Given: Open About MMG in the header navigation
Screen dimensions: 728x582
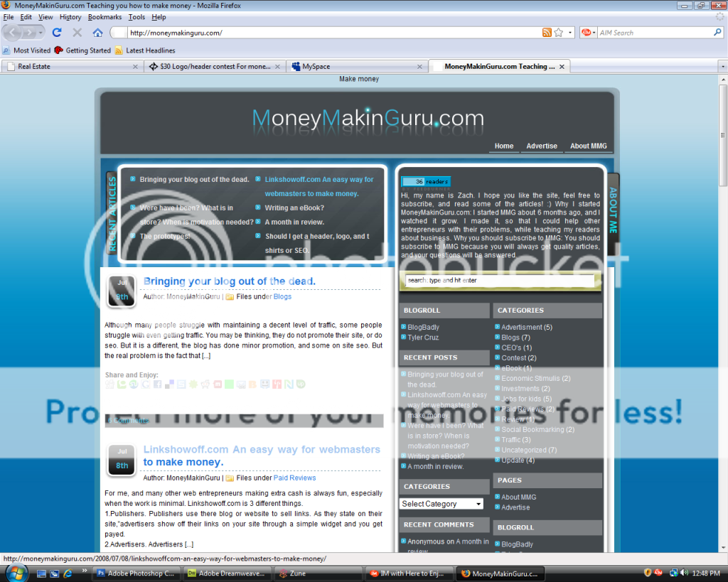Looking at the screenshot, I should [588, 146].
